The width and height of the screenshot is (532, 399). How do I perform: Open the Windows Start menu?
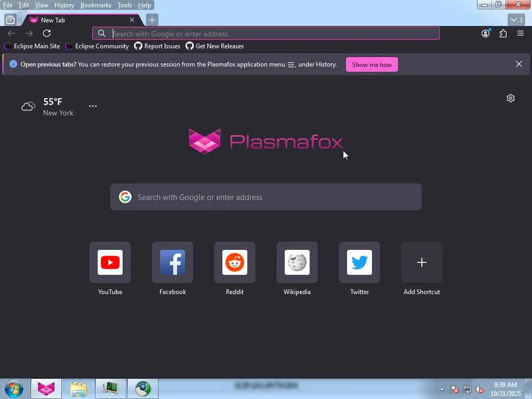tap(14, 389)
